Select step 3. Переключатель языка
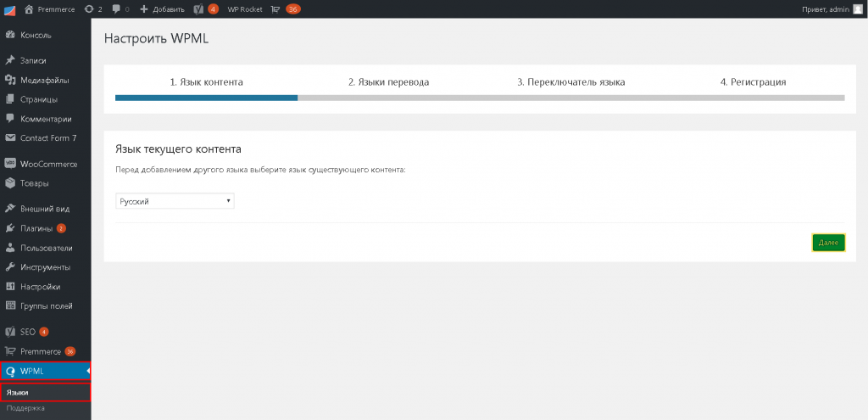Screen dimensions: 868x420 tap(571, 82)
